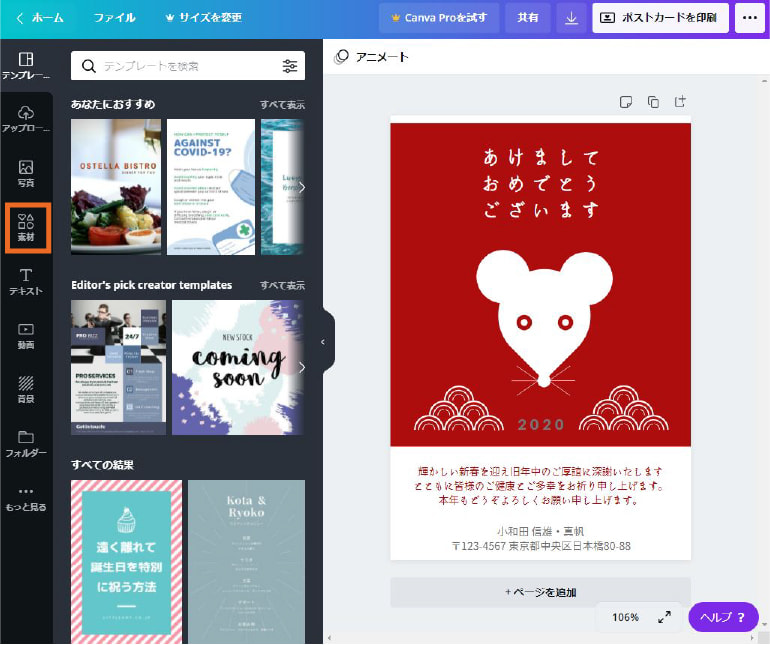Open the サイズを変更 resize menu
The width and height of the screenshot is (770, 645).
click(204, 18)
